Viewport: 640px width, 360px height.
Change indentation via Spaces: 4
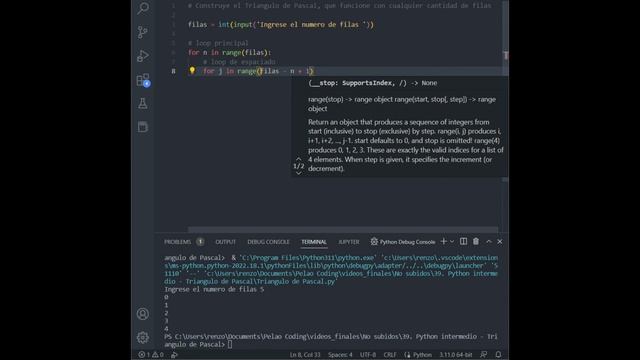click(340, 355)
